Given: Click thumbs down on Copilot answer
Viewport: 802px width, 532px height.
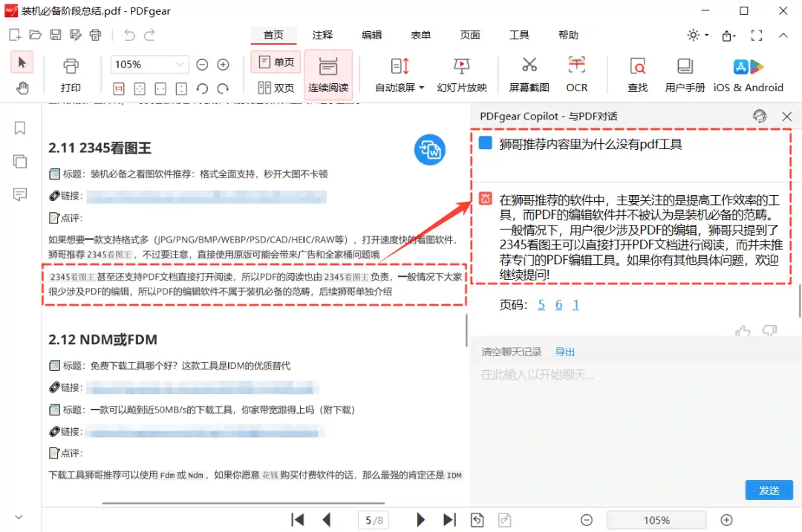Looking at the screenshot, I should tap(769, 331).
